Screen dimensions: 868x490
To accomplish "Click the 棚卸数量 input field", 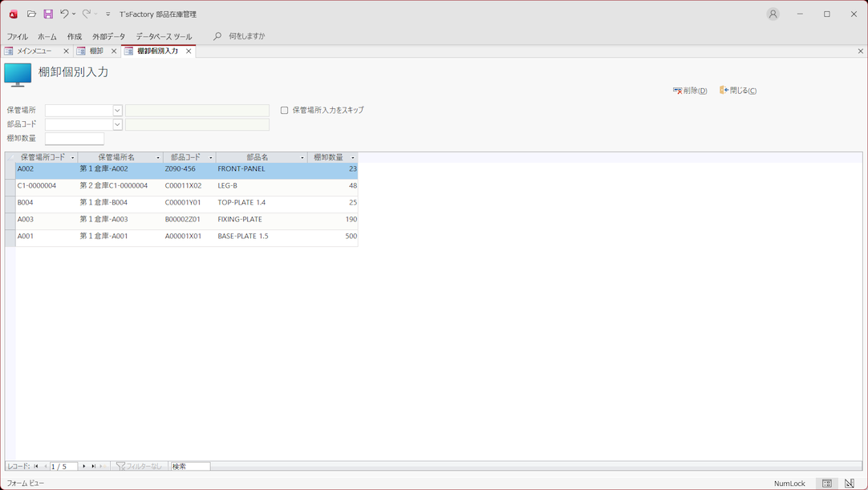I will (75, 139).
